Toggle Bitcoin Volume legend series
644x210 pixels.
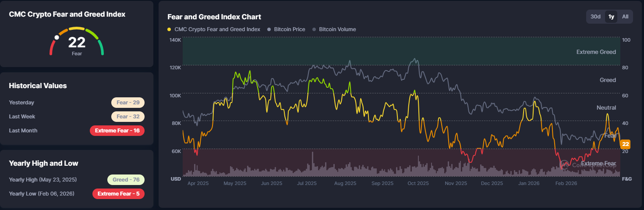click(334, 29)
